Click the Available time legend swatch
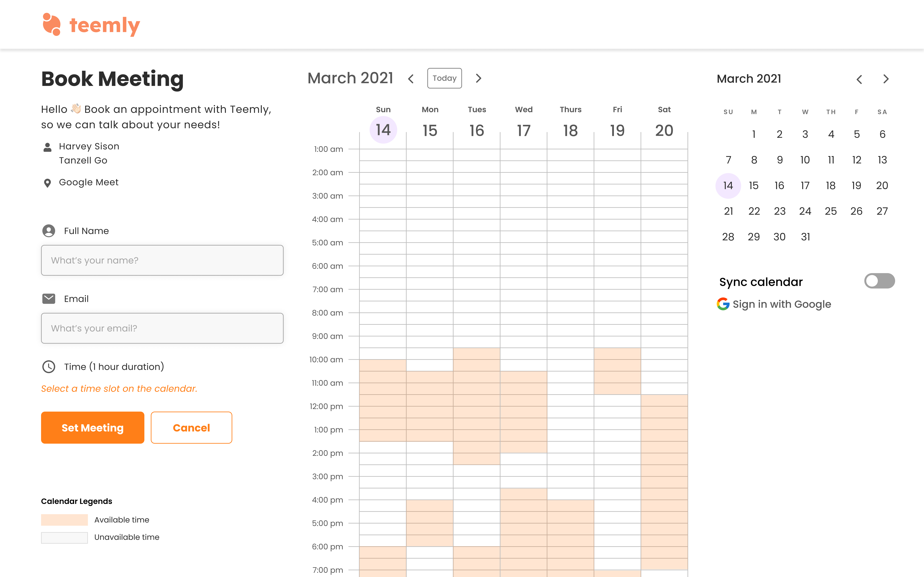Viewport: 924px width, 577px height. click(x=64, y=520)
